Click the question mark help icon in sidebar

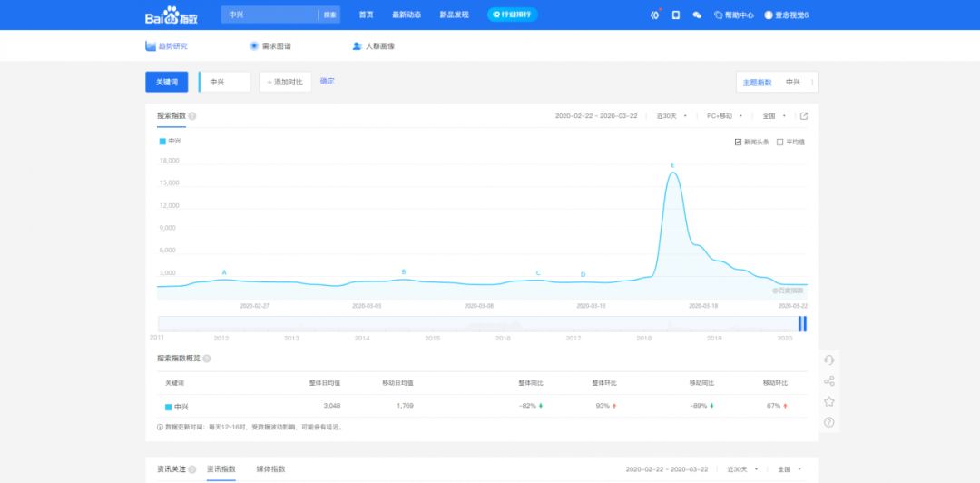pos(829,422)
